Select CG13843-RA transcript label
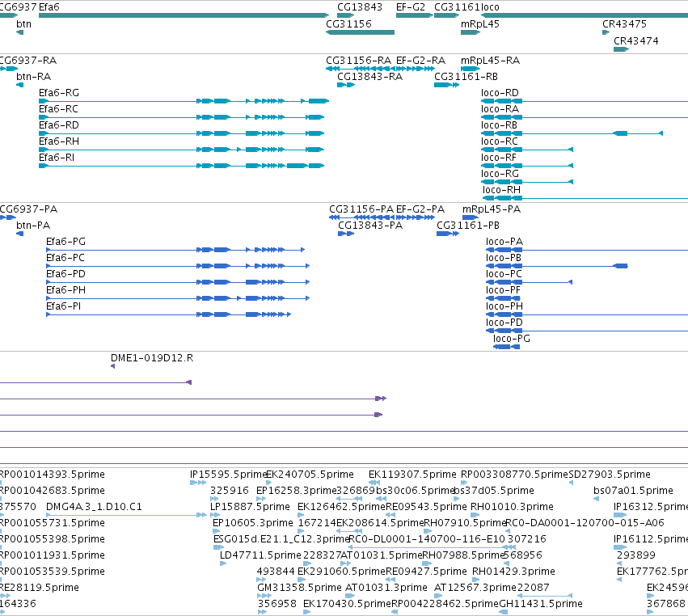The height and width of the screenshot is (616, 688). (x=370, y=77)
